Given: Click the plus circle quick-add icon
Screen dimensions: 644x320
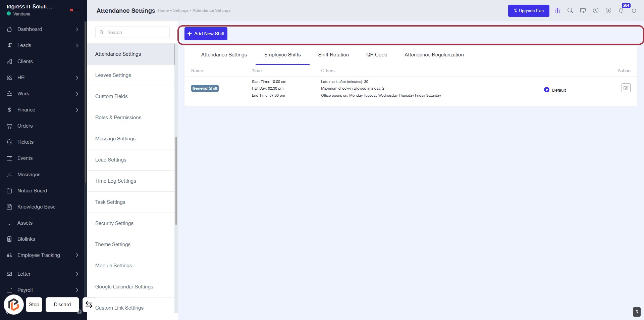Looking at the screenshot, I should [x=608, y=10].
